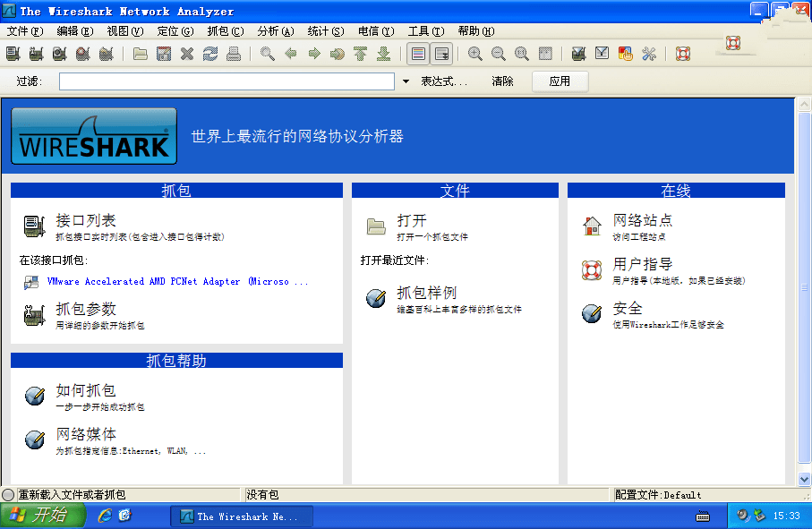The image size is (812, 529).
Task: Open the 帮助 menu
Action: 475,30
